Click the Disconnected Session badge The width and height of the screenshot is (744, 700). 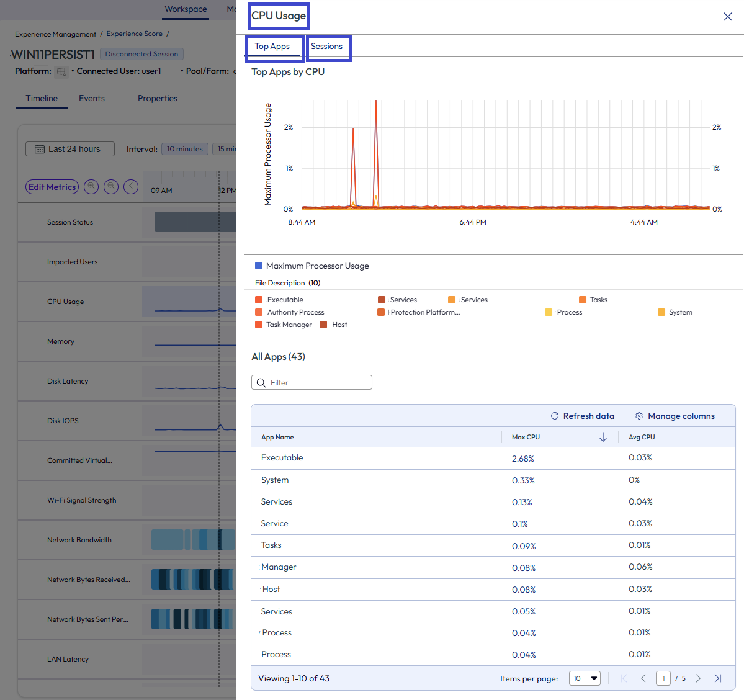141,54
